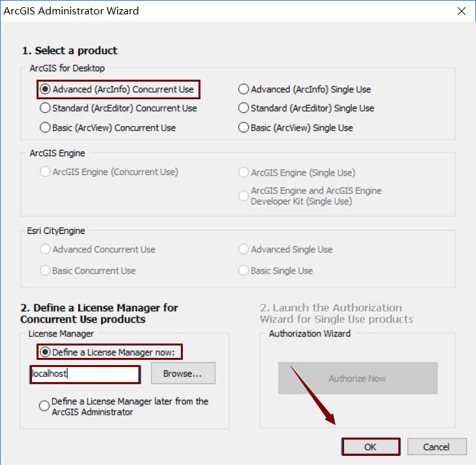Click the localhost license manager text field
476x465 pixels.
[85, 374]
